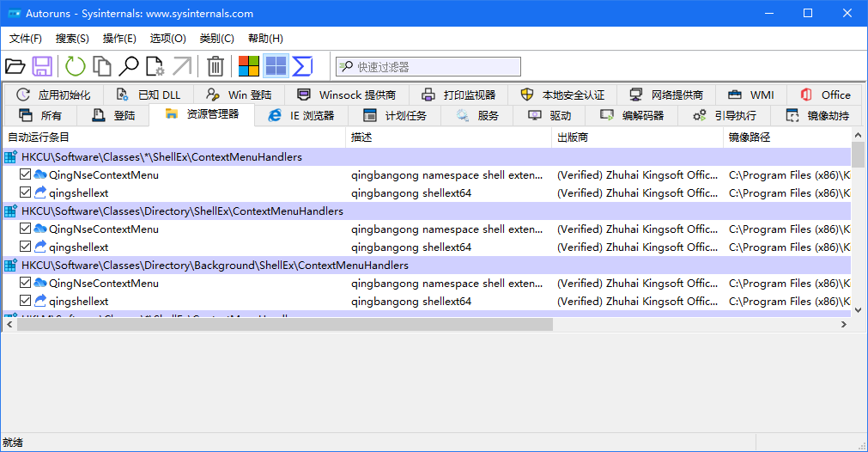Open the 类别(C) menu
The image size is (868, 452).
(x=217, y=38)
